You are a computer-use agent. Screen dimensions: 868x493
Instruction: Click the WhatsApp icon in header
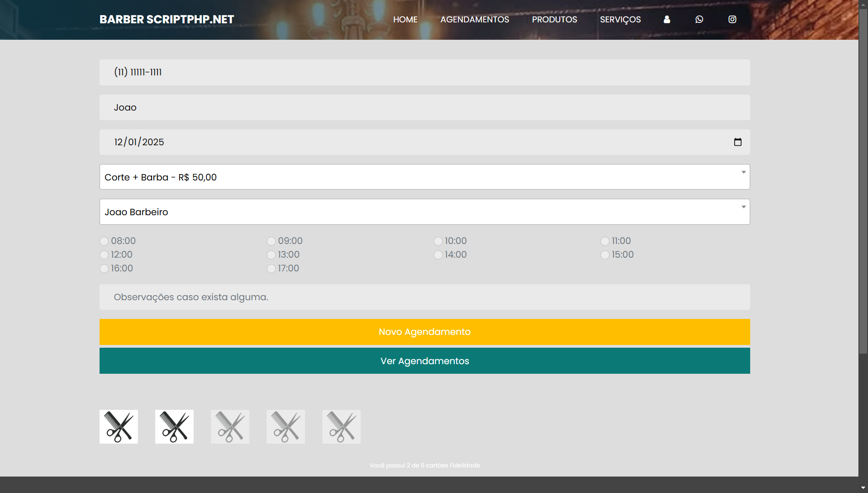tap(699, 20)
